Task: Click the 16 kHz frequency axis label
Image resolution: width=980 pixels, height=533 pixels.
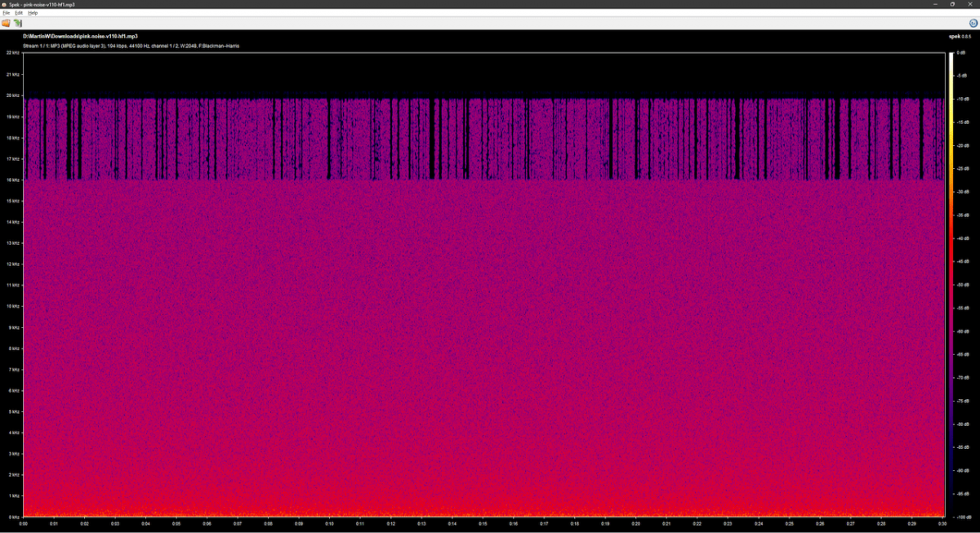Action: point(12,180)
